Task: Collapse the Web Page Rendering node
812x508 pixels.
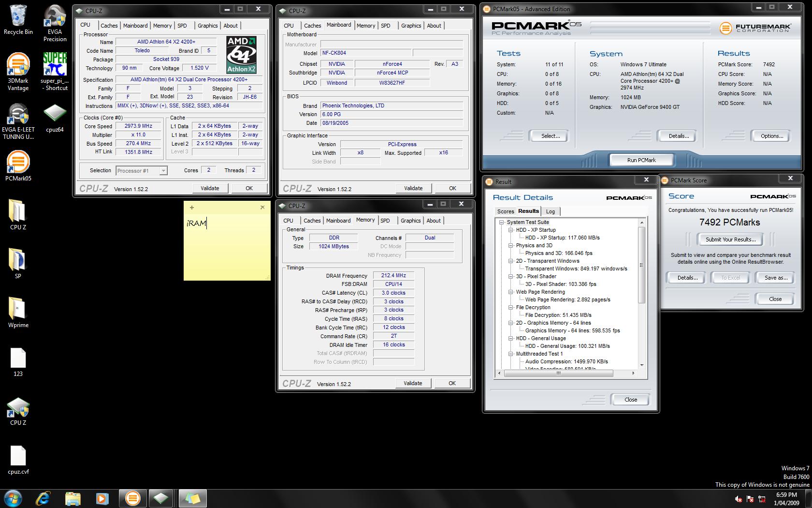Action: coord(511,292)
